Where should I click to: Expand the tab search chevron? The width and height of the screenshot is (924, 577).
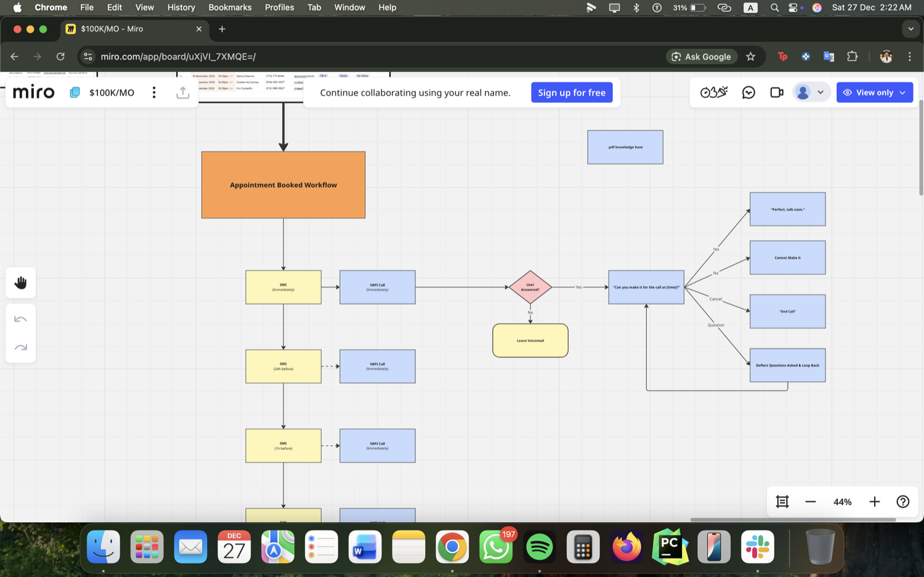tap(910, 29)
